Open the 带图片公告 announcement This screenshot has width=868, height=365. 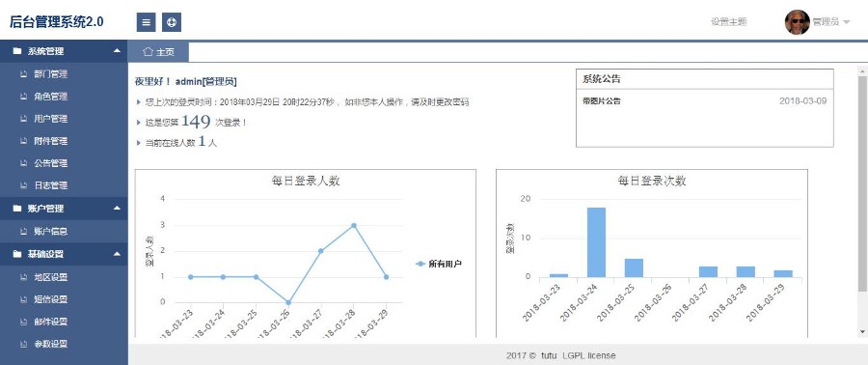click(x=602, y=101)
